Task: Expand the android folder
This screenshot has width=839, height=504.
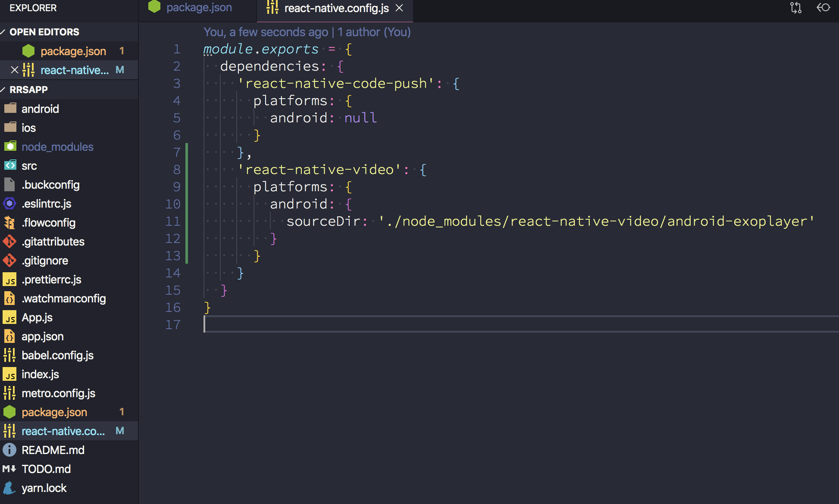Action: click(x=40, y=109)
